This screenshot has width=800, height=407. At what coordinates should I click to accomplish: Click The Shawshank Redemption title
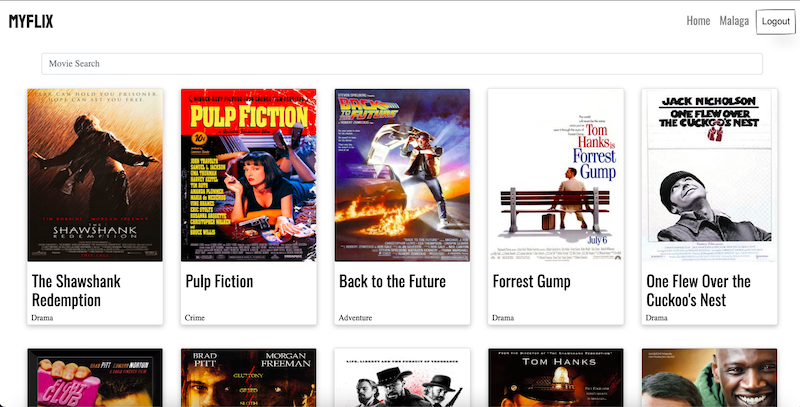point(76,291)
